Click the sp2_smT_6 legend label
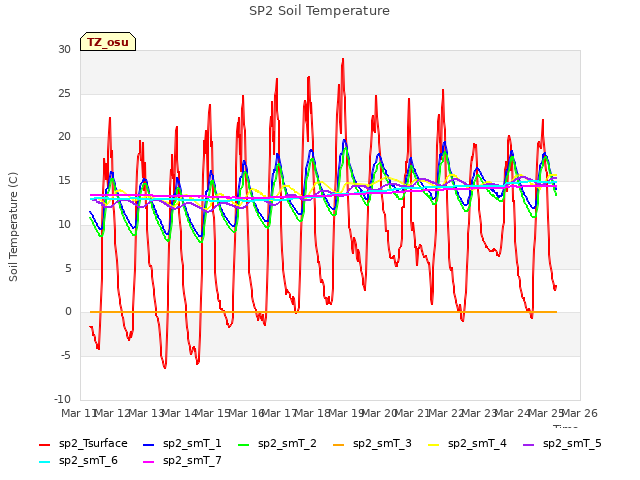The height and width of the screenshot is (480, 640). pyautogui.click(x=88, y=461)
